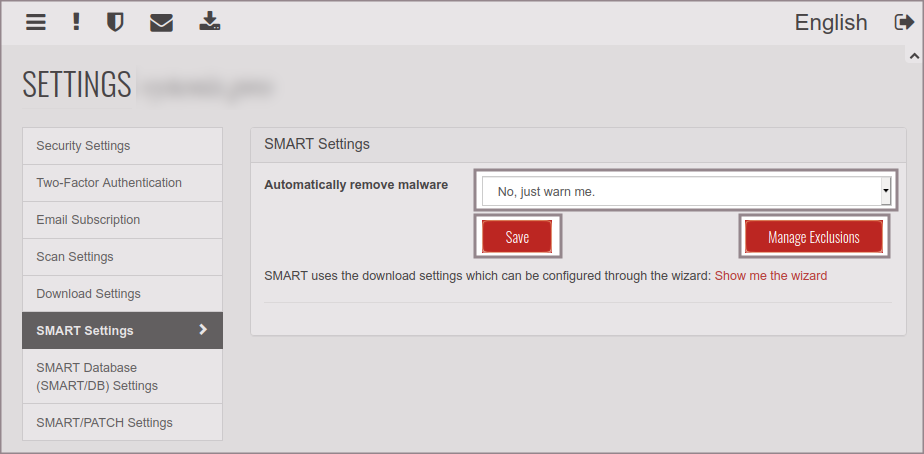Image resolution: width=924 pixels, height=454 pixels.
Task: Click the dropdown arrow of malware selector
Action: click(885, 191)
